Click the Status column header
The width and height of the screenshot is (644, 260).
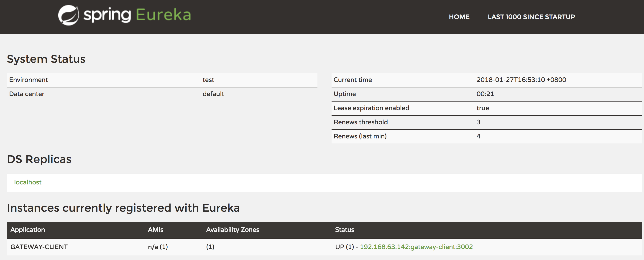coord(344,230)
